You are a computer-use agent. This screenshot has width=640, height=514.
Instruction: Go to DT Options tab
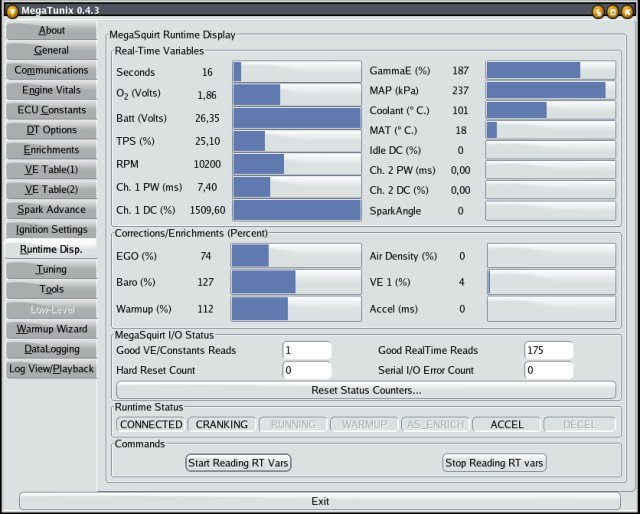tap(51, 130)
